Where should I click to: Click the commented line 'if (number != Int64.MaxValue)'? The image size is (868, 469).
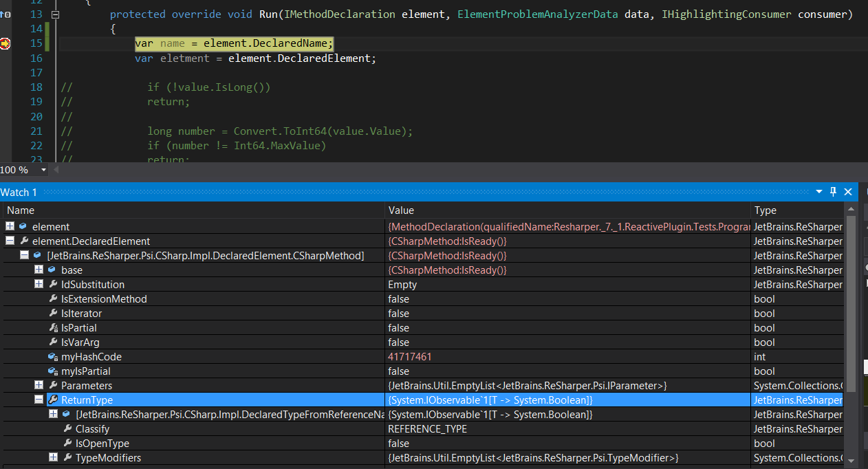pos(237,146)
